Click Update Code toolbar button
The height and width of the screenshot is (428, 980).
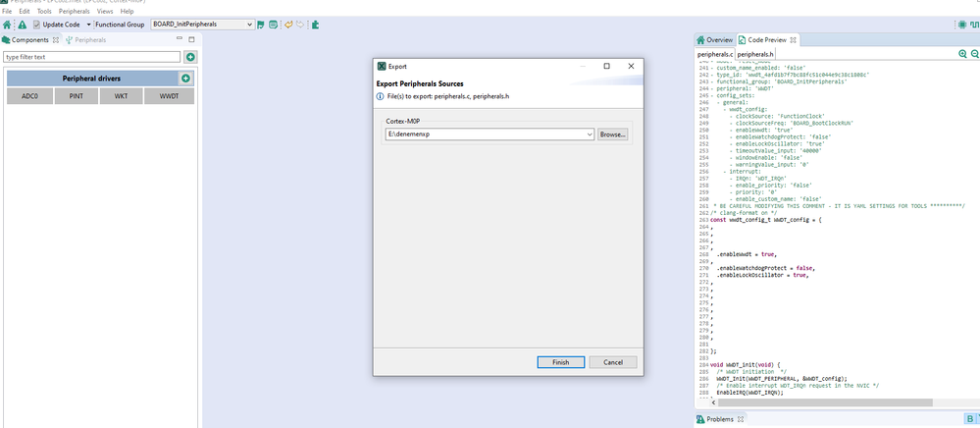coord(56,25)
